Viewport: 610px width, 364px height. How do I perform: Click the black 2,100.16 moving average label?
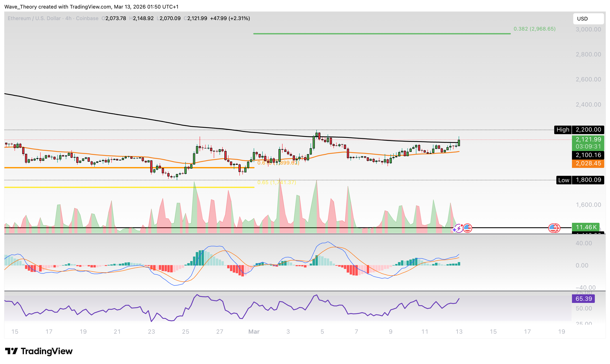tap(588, 155)
